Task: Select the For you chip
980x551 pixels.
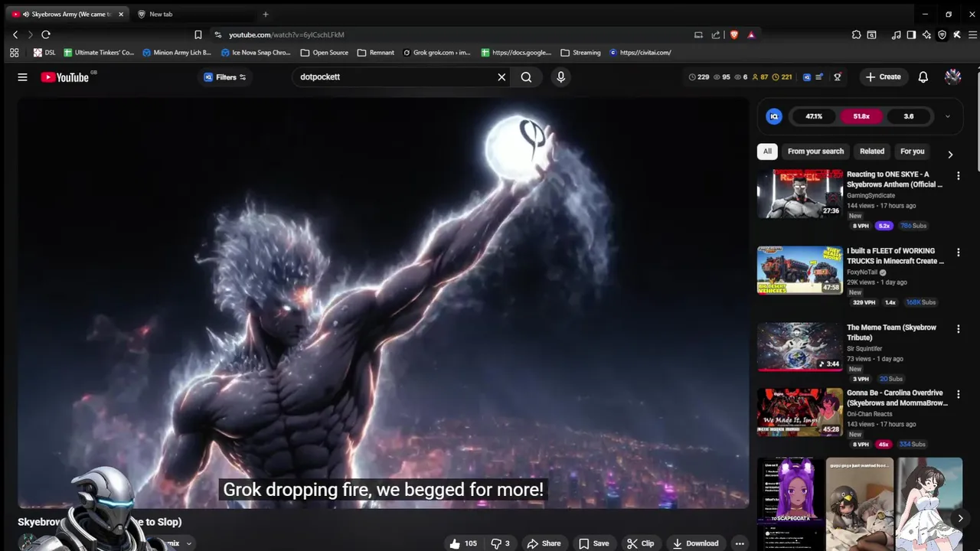Action: 913,152
